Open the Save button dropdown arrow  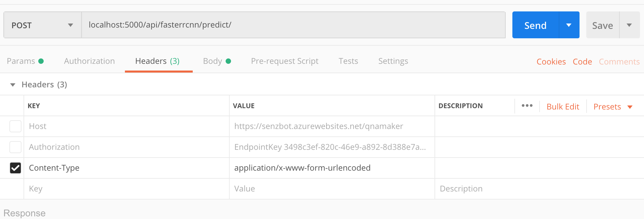629,25
